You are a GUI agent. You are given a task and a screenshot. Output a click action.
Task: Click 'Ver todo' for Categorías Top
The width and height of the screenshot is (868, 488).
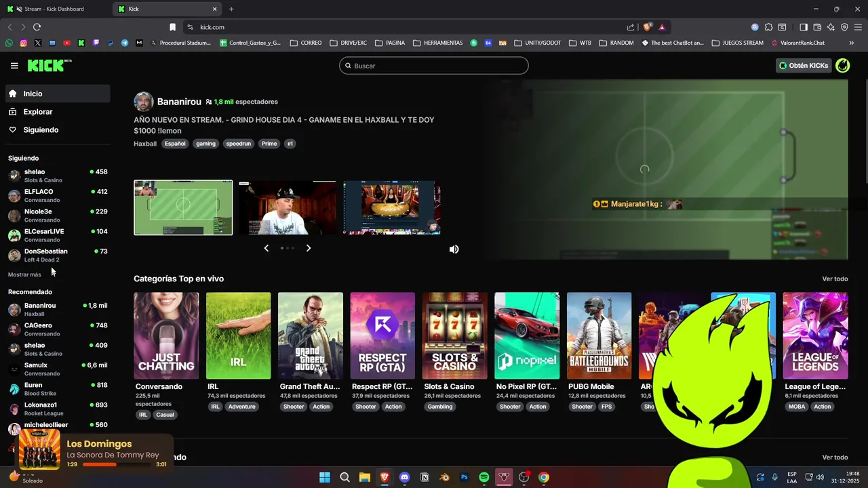pyautogui.click(x=835, y=279)
